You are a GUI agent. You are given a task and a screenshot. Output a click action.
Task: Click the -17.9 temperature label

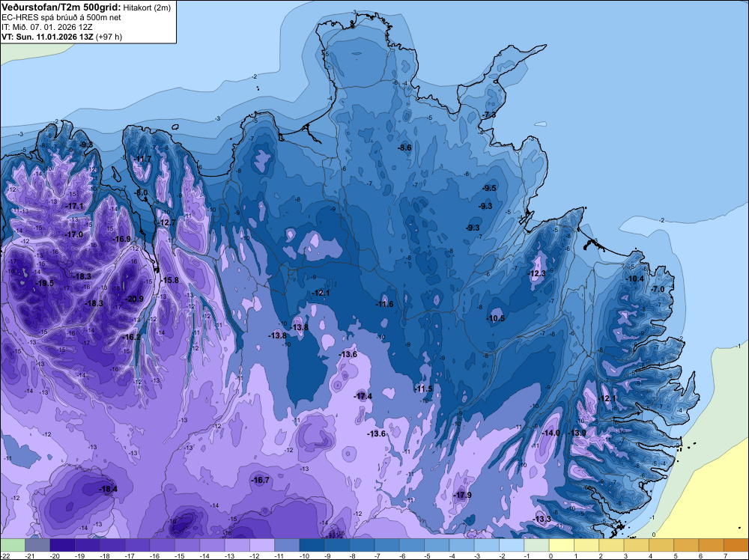pyautogui.click(x=462, y=495)
